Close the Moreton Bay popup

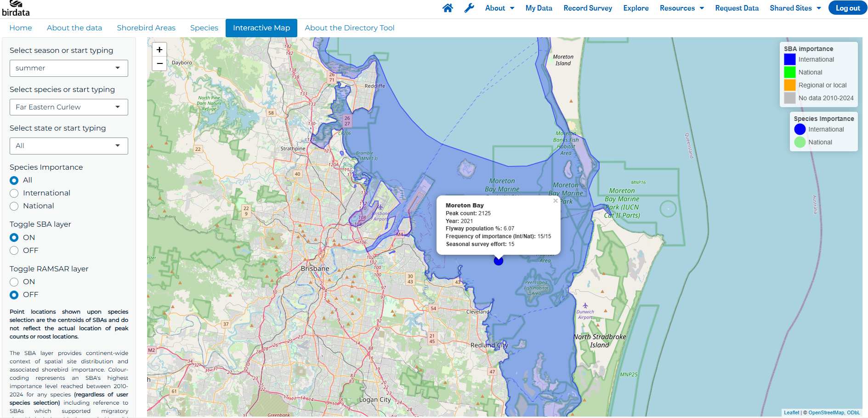click(x=555, y=201)
